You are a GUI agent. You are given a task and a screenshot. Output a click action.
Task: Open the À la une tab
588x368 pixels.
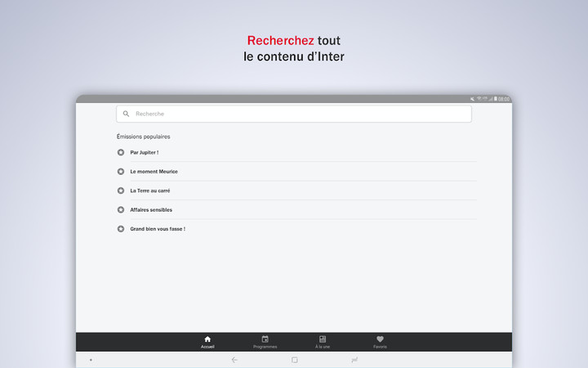click(x=323, y=342)
